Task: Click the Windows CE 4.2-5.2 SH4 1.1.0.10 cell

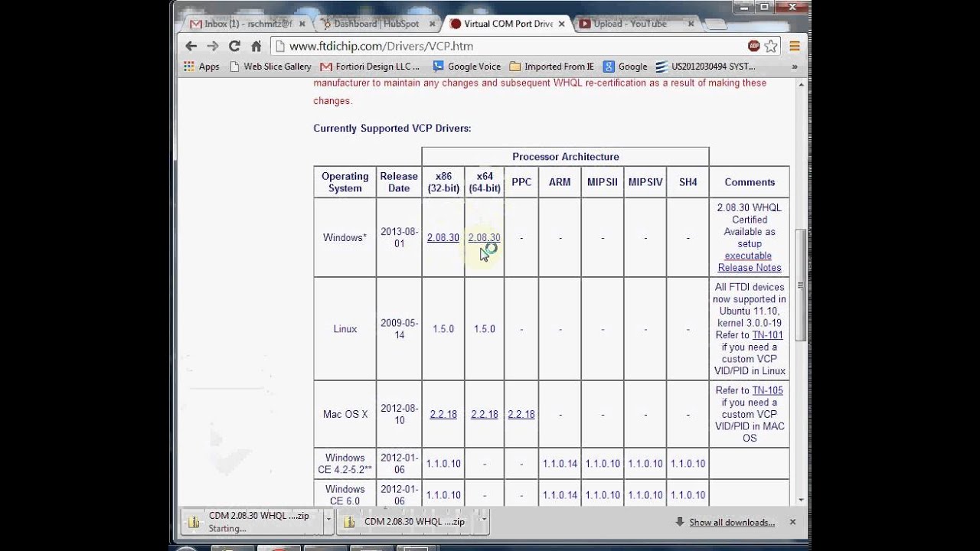Action: 688,464
